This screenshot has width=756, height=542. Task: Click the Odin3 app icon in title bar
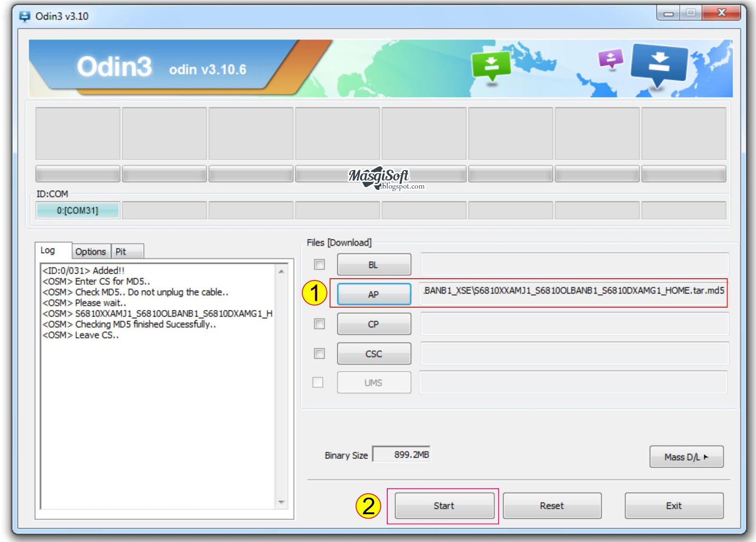[x=25, y=17]
